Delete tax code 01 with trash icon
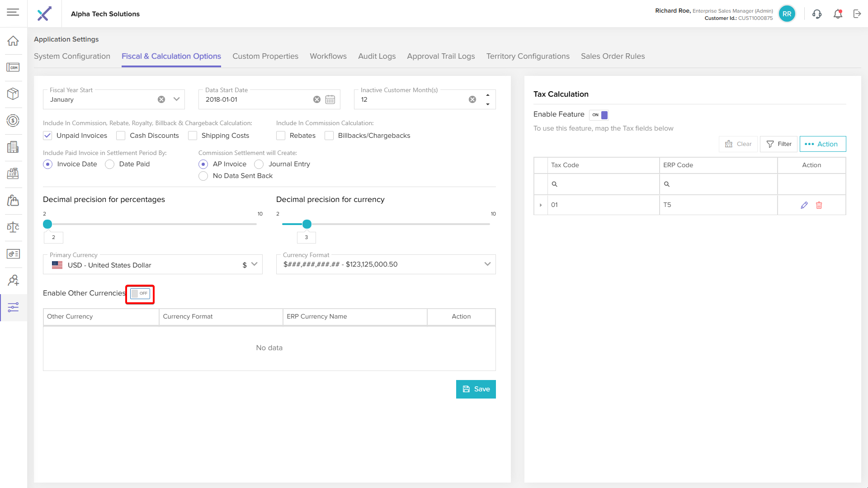This screenshot has width=868, height=488. click(x=819, y=205)
